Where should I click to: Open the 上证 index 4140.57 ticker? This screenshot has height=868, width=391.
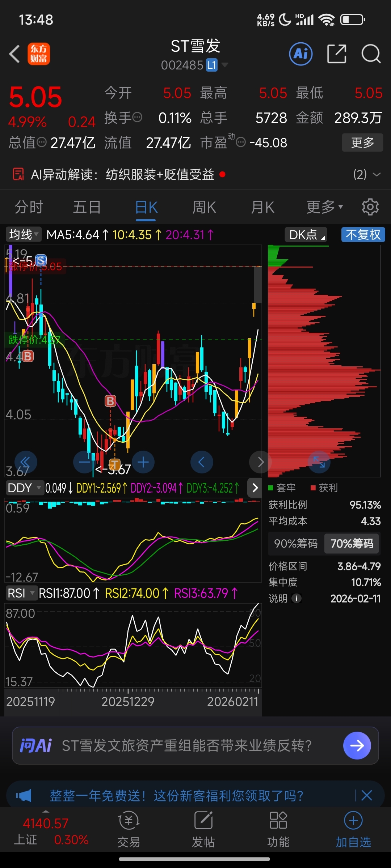pyautogui.click(x=51, y=831)
